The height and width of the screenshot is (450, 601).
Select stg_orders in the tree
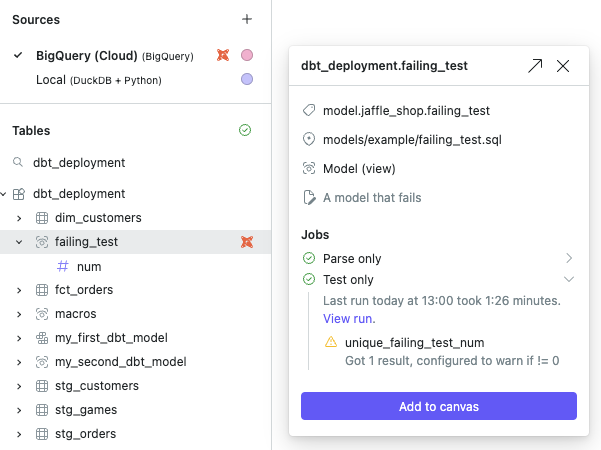85,434
